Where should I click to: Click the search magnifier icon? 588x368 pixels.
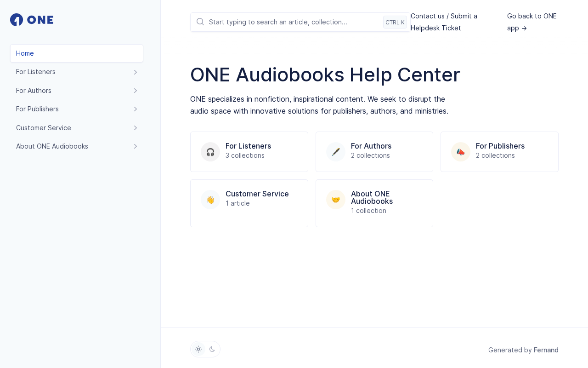point(200,22)
